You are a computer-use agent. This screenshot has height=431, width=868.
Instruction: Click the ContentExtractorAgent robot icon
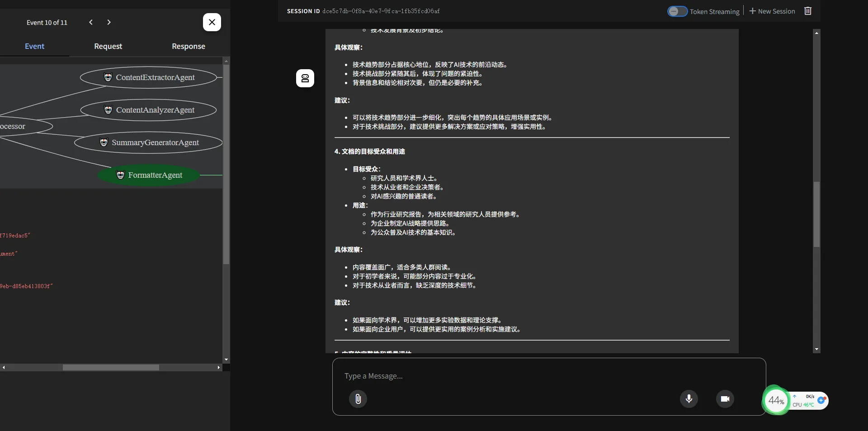[x=108, y=77]
